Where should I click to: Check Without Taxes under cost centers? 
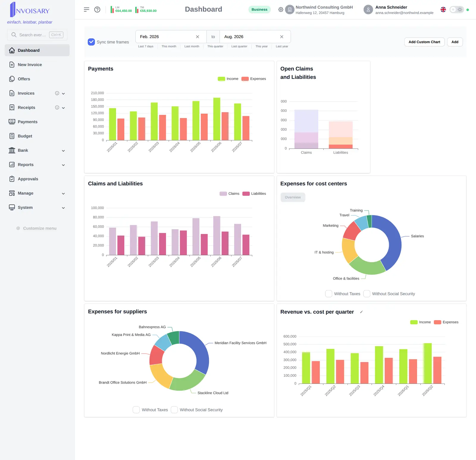tap(329, 294)
